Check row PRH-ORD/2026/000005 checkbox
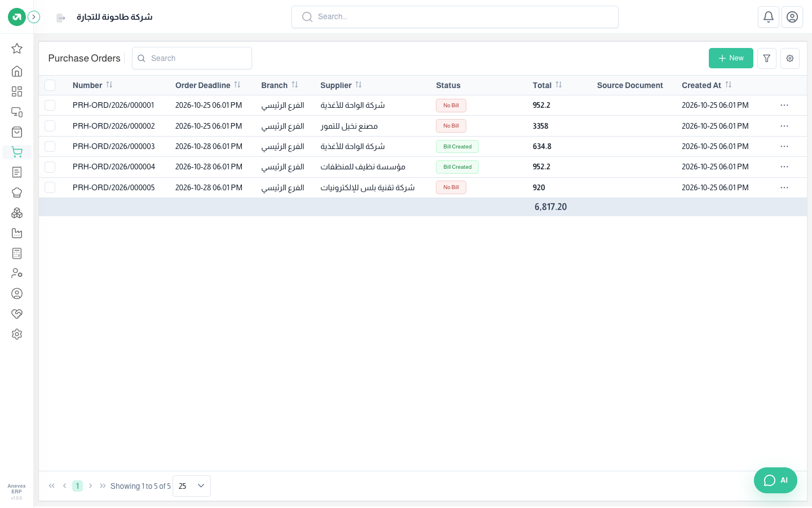The image size is (812, 508). point(50,187)
